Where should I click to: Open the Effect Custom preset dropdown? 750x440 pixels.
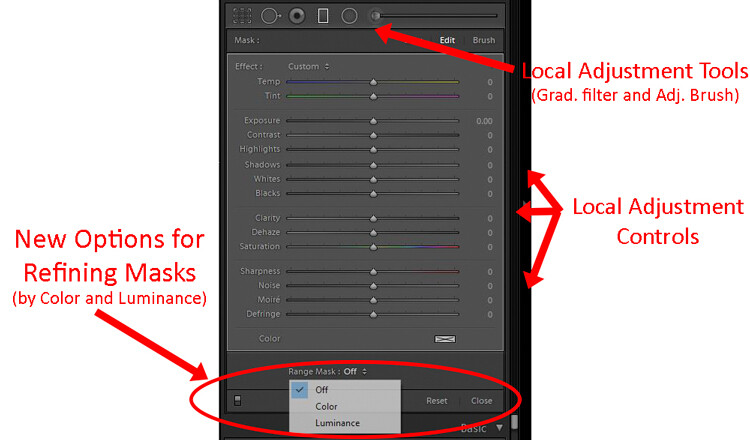click(309, 66)
